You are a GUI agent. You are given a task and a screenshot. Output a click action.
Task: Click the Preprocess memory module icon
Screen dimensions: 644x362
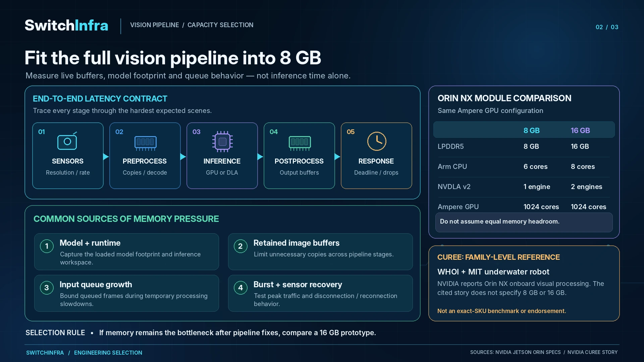[x=145, y=143]
